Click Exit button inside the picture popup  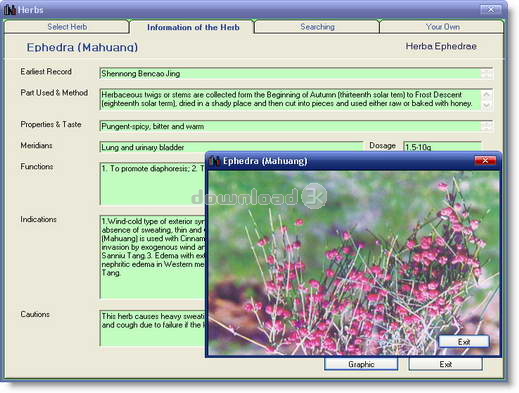pyautogui.click(x=464, y=342)
